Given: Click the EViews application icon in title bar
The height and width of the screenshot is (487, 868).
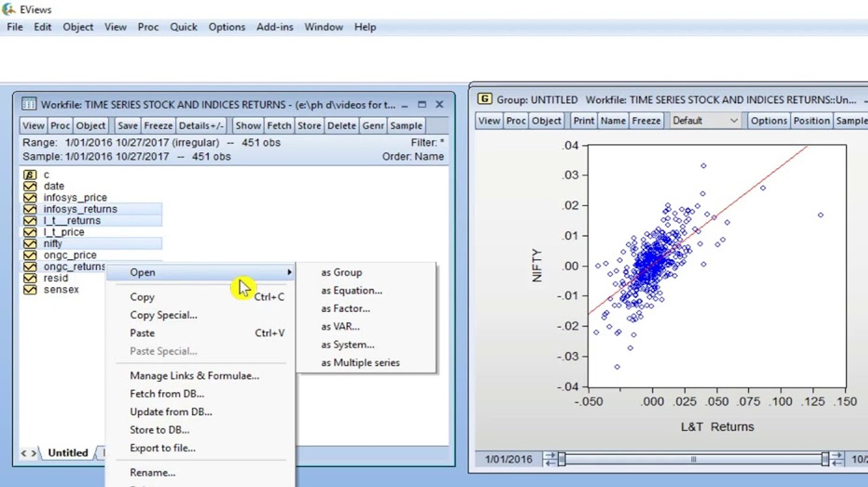Looking at the screenshot, I should (x=9, y=9).
